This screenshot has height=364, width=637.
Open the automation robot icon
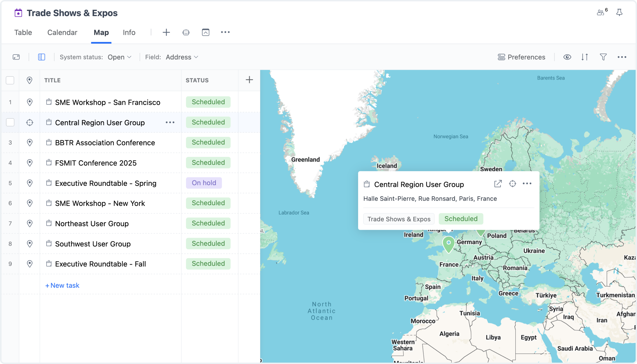[x=186, y=32]
